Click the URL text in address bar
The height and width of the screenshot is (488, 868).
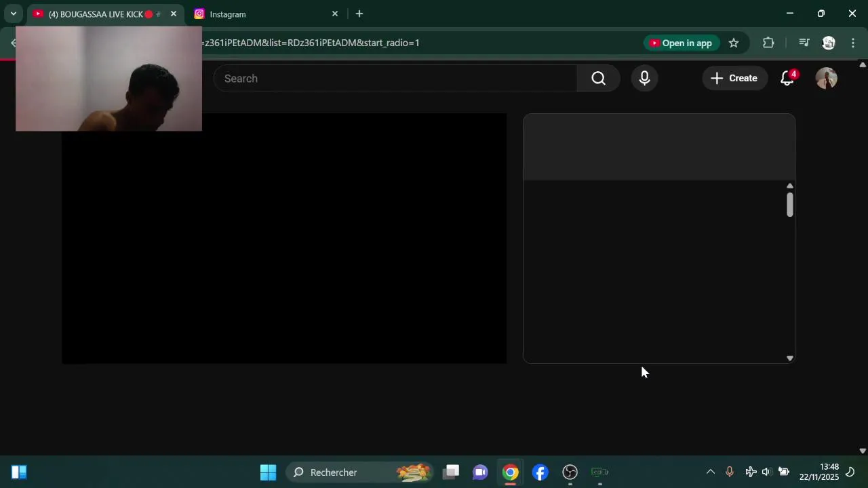(x=311, y=43)
